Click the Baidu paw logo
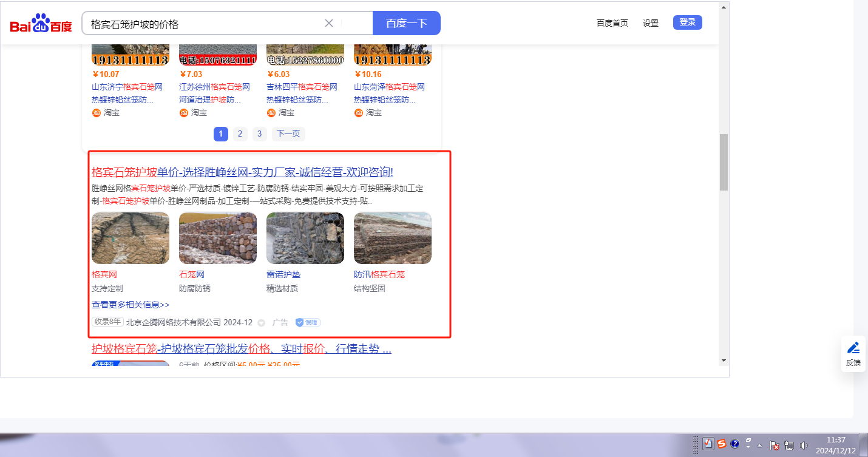Viewport: 868px width, 457px height. [41, 24]
